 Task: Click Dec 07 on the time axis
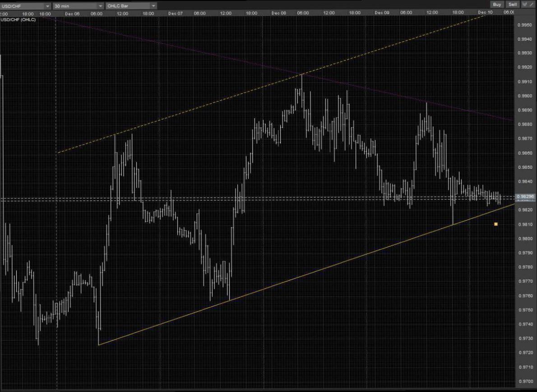click(x=175, y=14)
